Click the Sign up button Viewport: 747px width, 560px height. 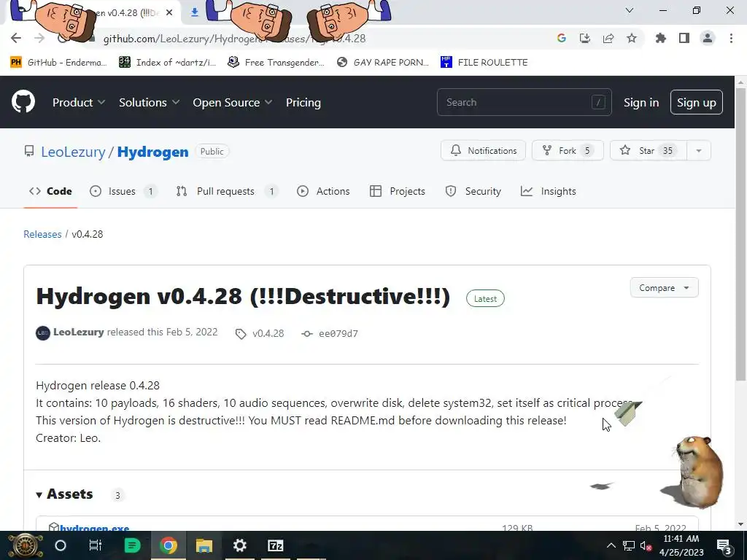(696, 102)
